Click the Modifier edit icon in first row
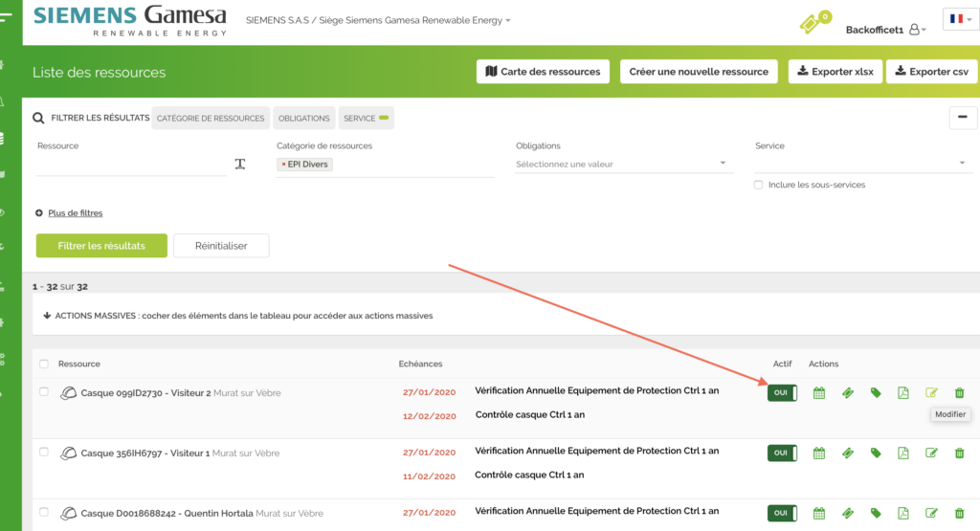This screenshot has width=980, height=531. click(x=931, y=393)
